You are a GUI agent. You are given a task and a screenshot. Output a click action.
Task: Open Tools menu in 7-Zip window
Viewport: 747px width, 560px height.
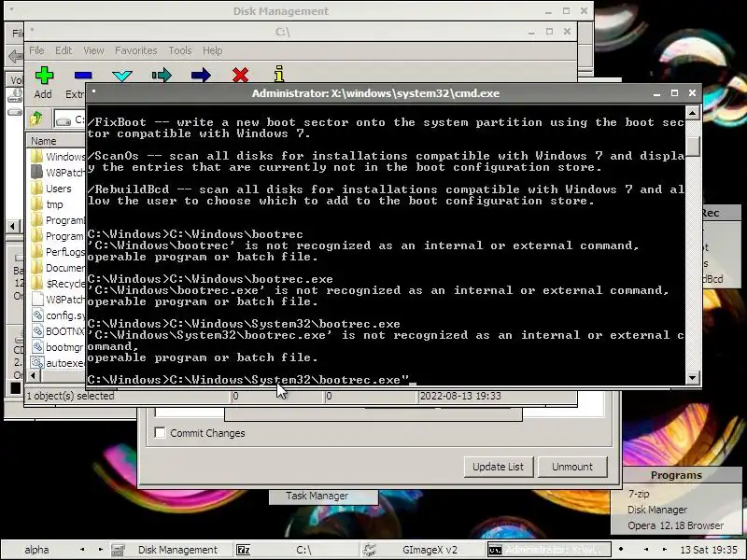(179, 50)
